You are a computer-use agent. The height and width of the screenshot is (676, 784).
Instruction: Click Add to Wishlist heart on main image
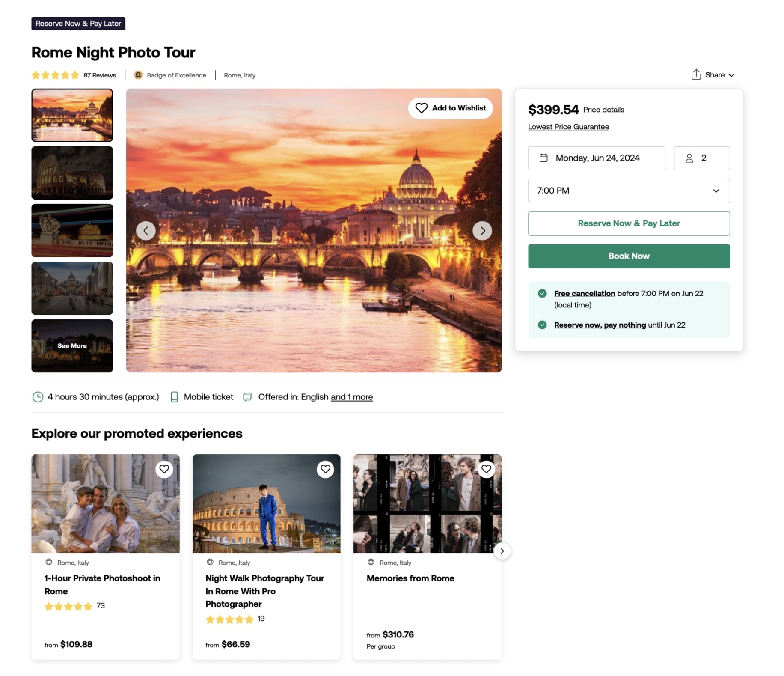[x=421, y=108]
